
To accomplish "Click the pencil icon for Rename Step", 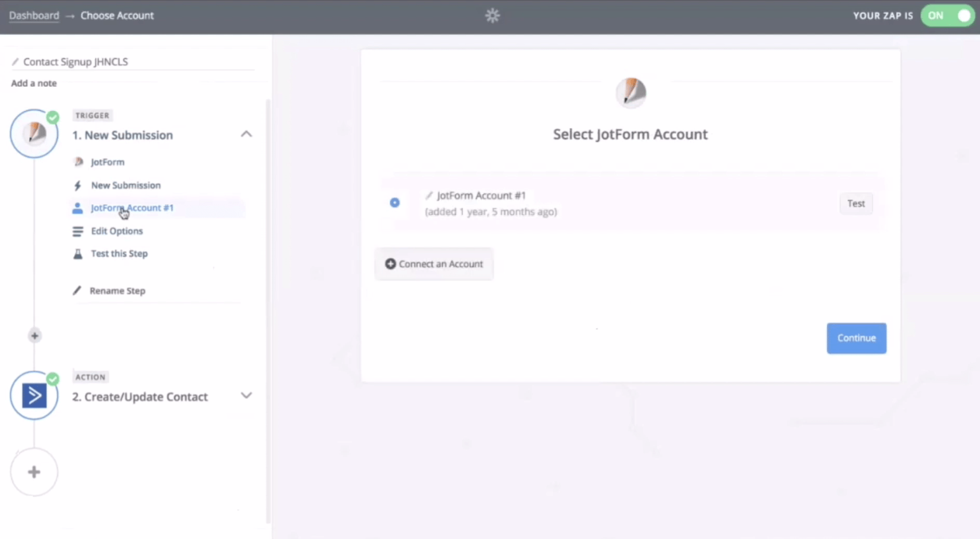I will [77, 291].
